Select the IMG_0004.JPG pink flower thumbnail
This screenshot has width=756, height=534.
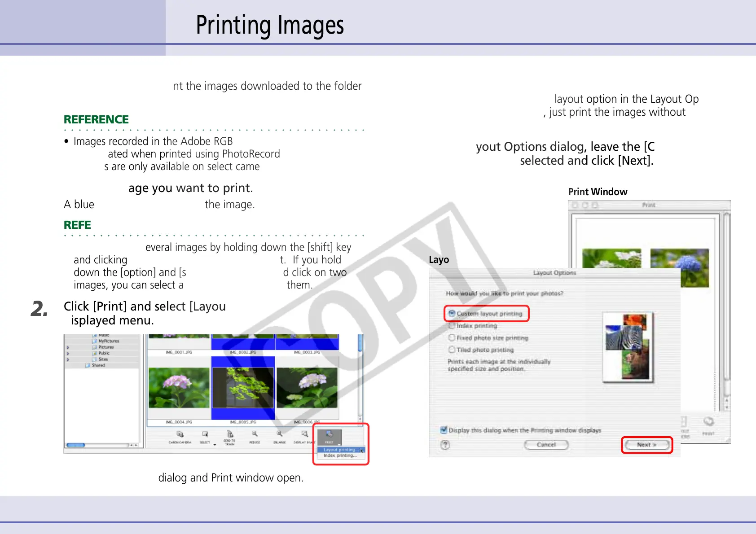click(x=179, y=388)
